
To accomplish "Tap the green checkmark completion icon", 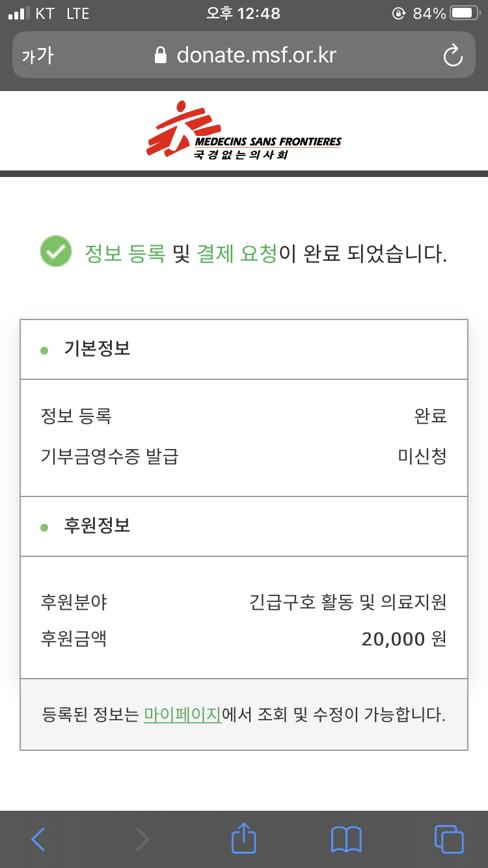I will point(56,252).
